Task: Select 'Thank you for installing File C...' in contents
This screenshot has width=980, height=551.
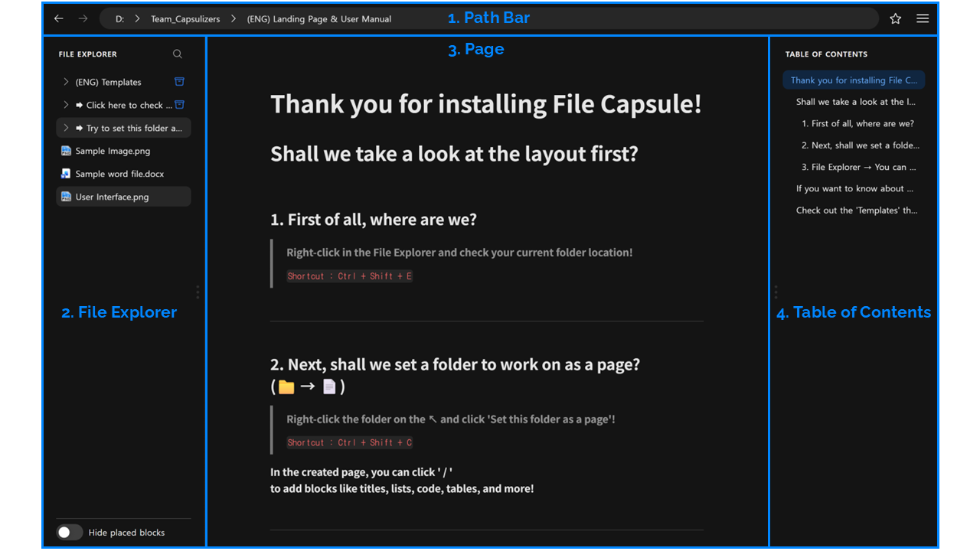Action: (x=853, y=80)
